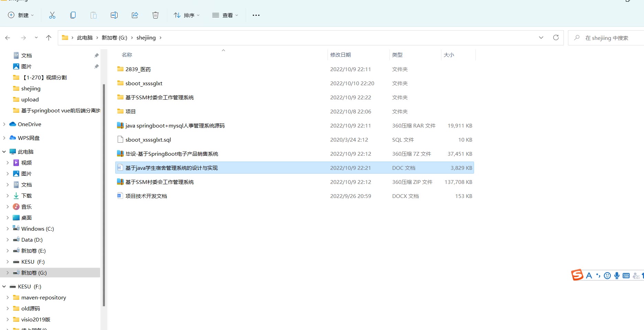This screenshot has width=644, height=330.
Task: Click the search magnifier icon
Action: click(577, 37)
